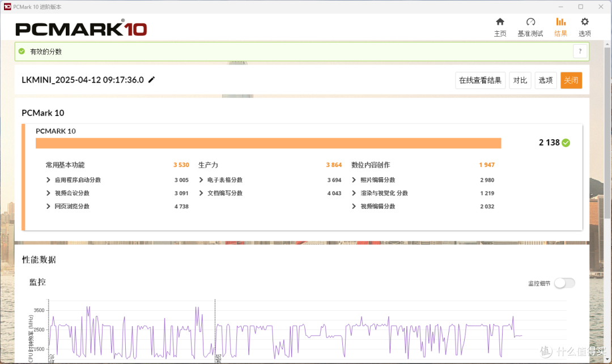Click the 1 219 rendering score value

coord(487,193)
